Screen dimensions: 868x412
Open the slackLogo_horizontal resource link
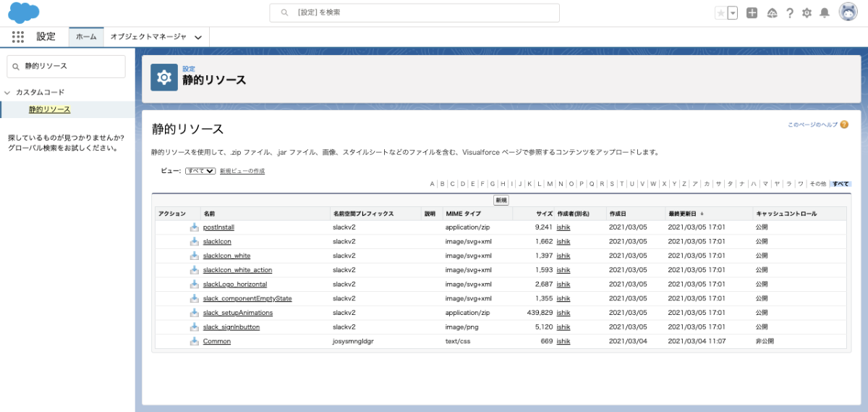pyautogui.click(x=235, y=284)
